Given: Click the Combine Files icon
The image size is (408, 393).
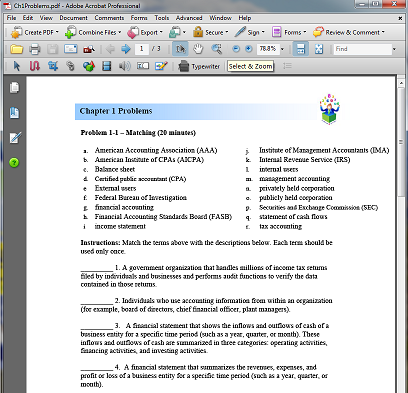Looking at the screenshot, I should pos(70,32).
